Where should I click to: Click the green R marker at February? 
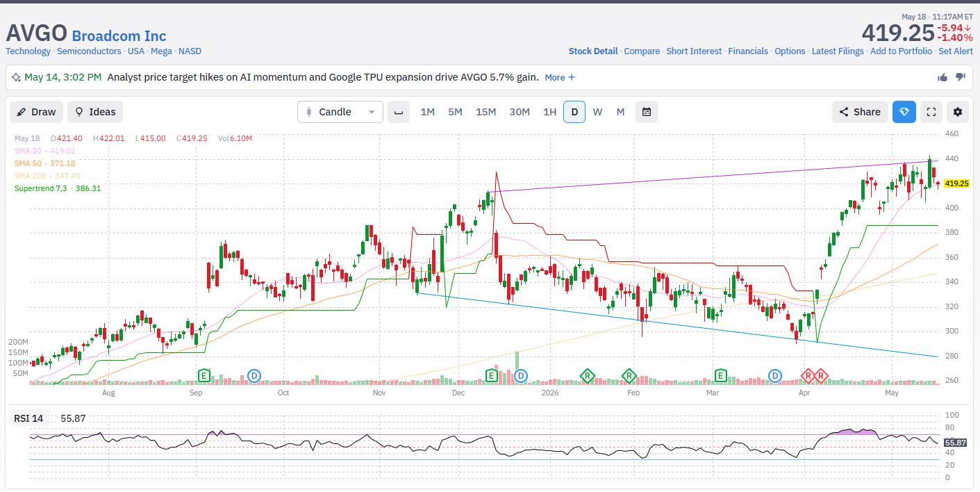coord(629,376)
